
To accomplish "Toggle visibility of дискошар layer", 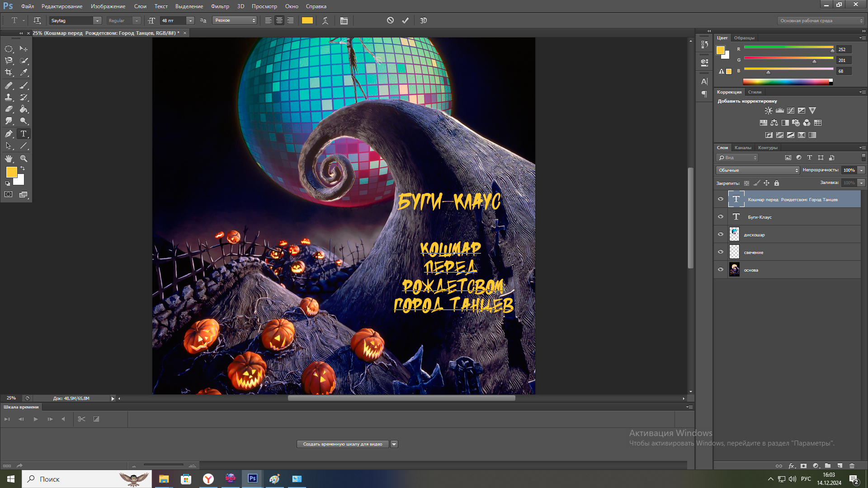I will coord(721,235).
